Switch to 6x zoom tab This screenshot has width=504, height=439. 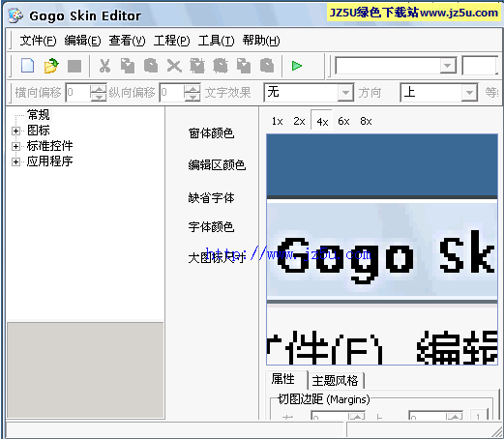click(x=343, y=121)
